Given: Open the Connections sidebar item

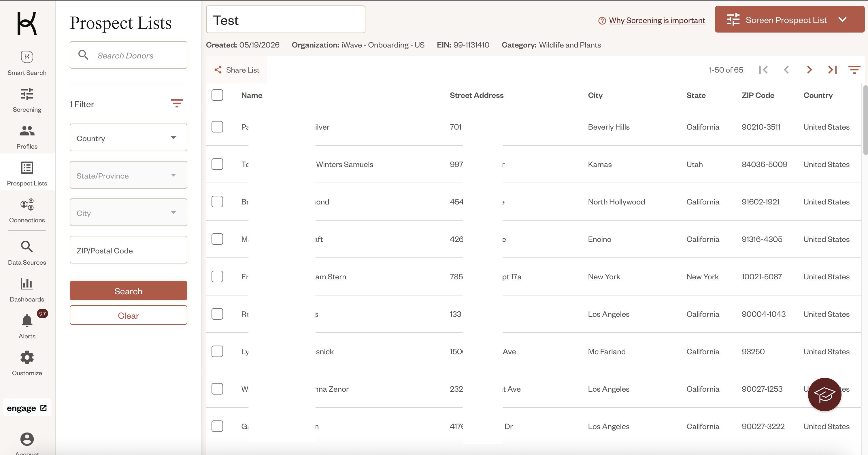Looking at the screenshot, I should coord(27,211).
